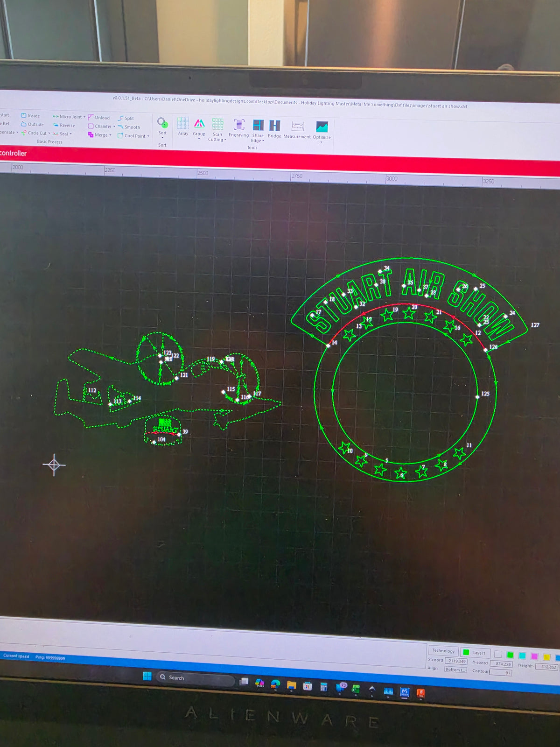Expand the Cool Point dropdown
Viewport: 560px width, 747px height.
133,135
